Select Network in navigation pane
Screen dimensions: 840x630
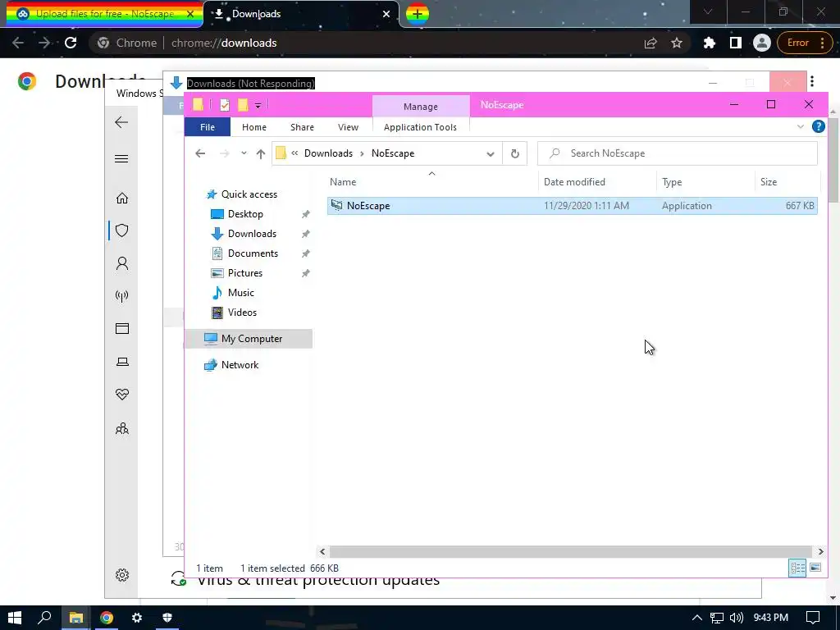tap(240, 365)
